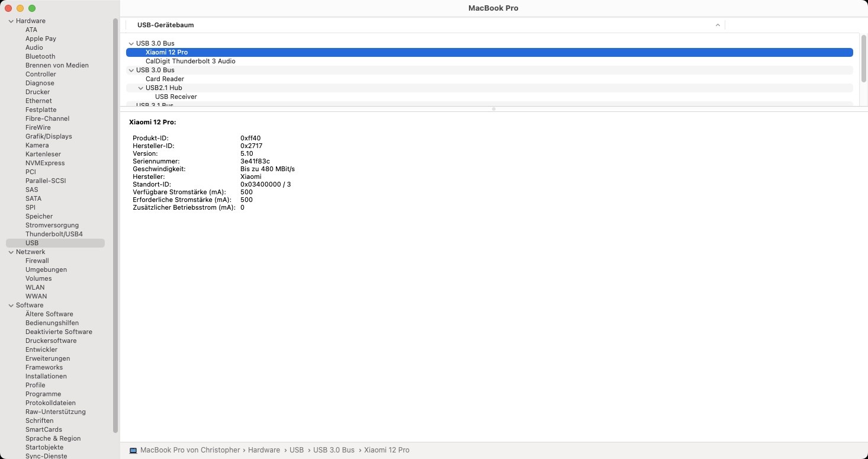Viewport: 868px width, 459px height.
Task: Open WWAN in the sidebar
Action: pos(36,296)
